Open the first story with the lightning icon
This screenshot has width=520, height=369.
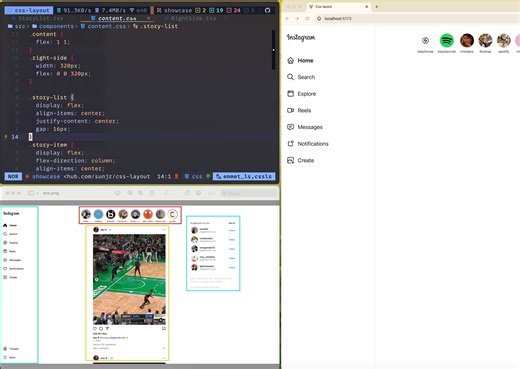pos(425,41)
